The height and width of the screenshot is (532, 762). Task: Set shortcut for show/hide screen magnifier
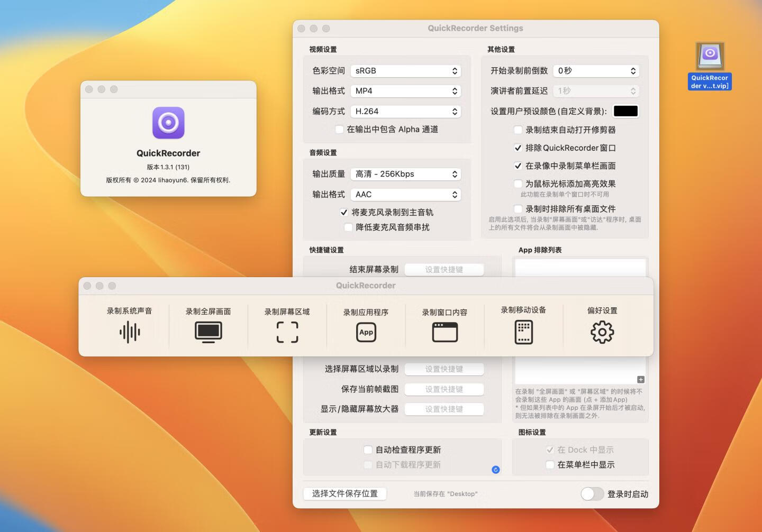[444, 409]
